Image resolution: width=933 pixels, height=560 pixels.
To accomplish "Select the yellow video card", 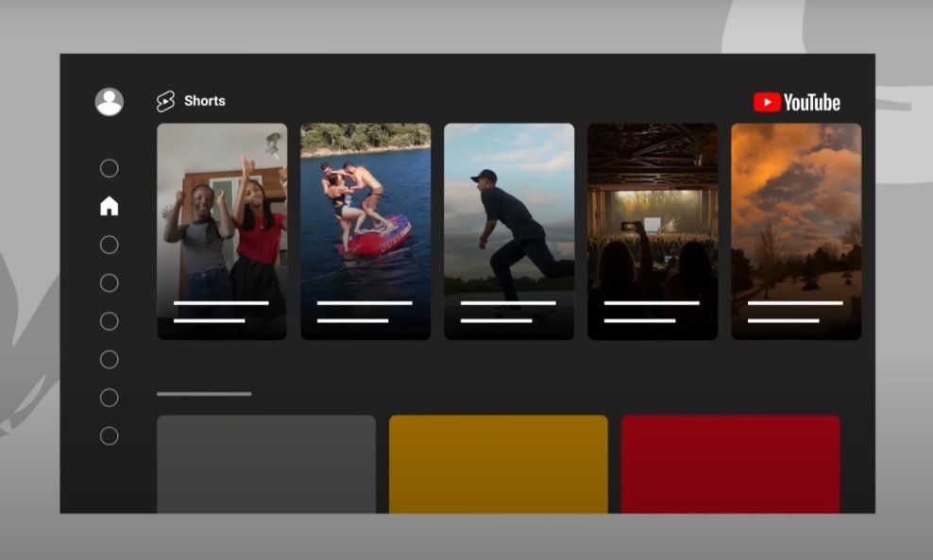I will pos(499,464).
